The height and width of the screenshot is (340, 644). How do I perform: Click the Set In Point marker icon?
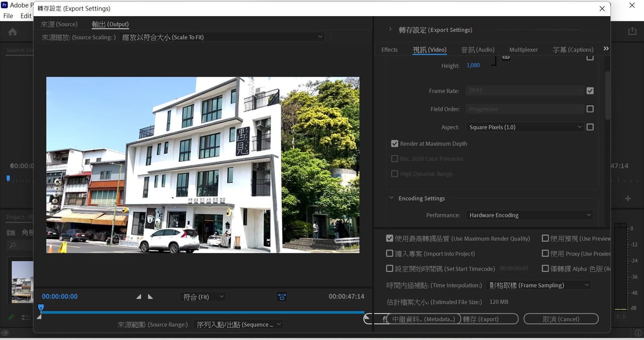139,296
